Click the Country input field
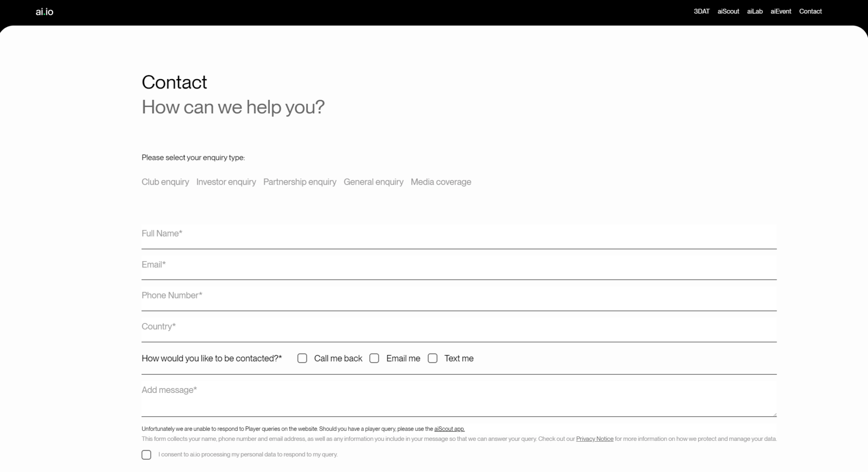The image size is (868, 472). point(459,330)
